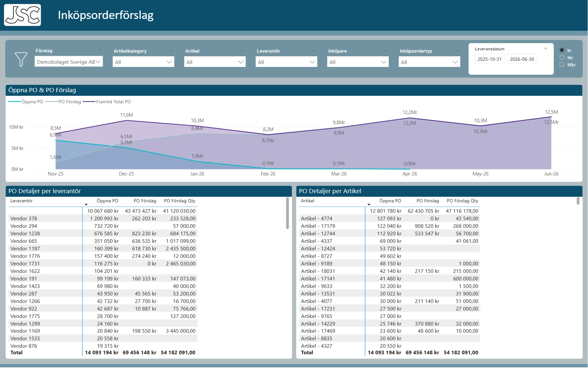588x368 pixels.
Task: Expand the Inköpare filter dropdown
Action: point(358,62)
